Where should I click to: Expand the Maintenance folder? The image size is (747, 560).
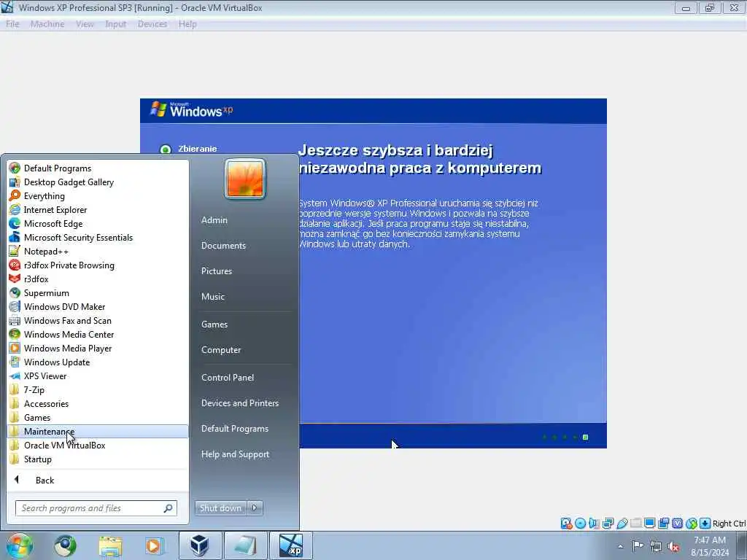pos(98,432)
